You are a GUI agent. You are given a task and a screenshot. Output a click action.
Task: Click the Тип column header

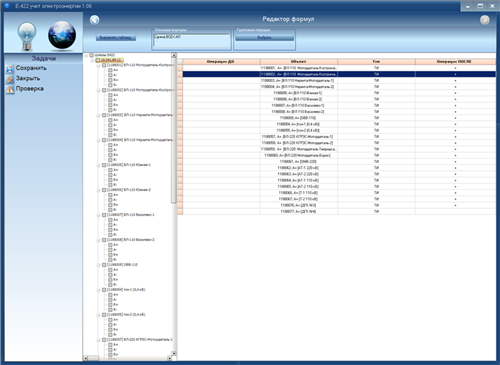376,62
